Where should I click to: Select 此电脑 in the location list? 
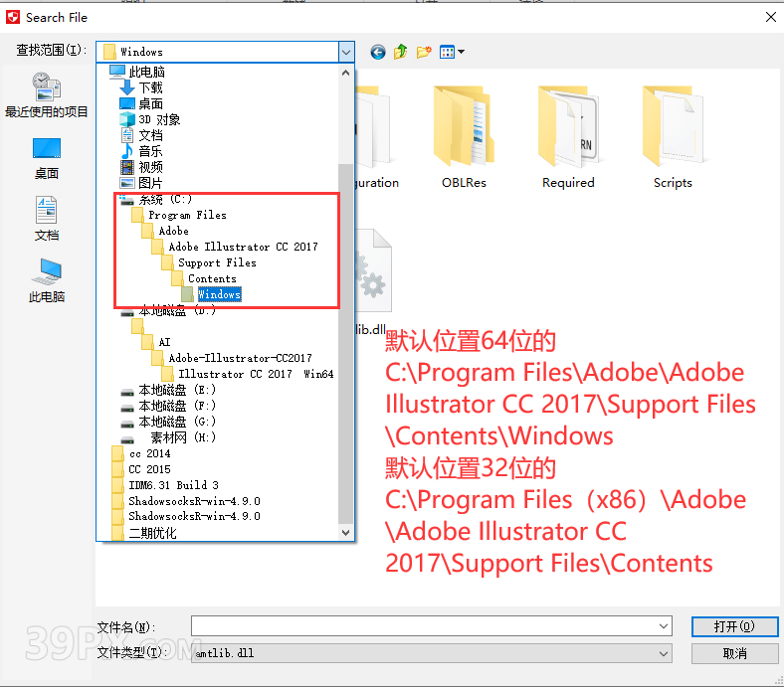coord(137,72)
